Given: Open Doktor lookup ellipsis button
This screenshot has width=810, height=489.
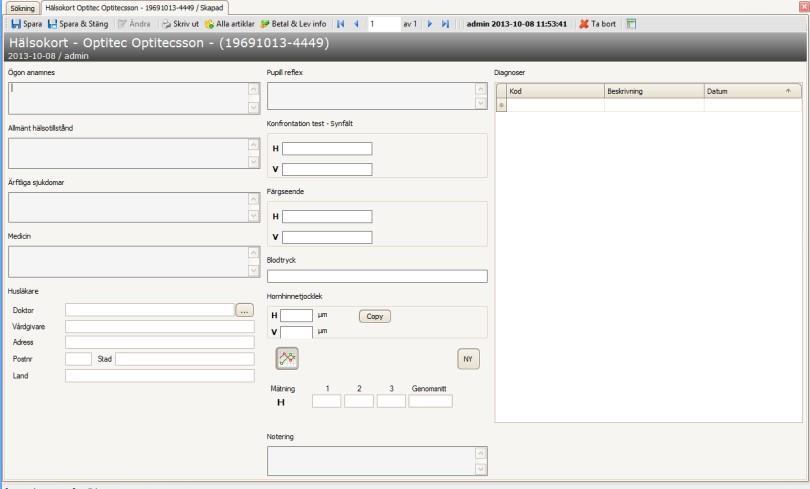Looking at the screenshot, I should 244,310.
